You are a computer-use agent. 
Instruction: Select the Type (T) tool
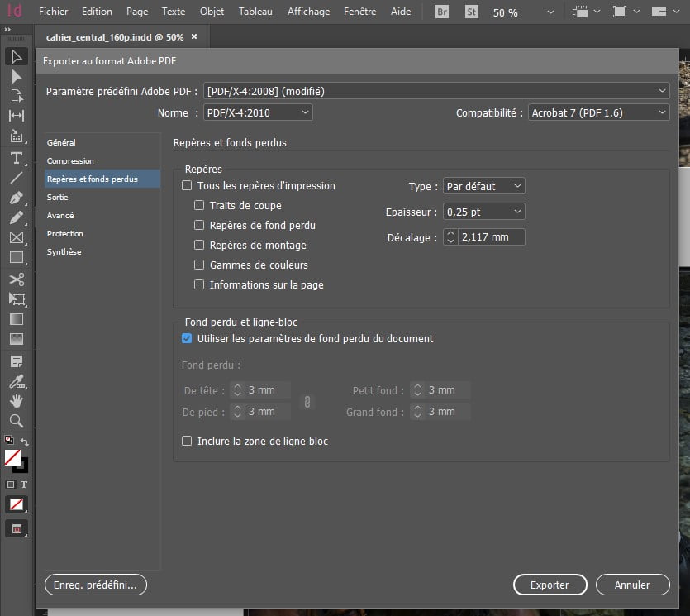pos(16,158)
